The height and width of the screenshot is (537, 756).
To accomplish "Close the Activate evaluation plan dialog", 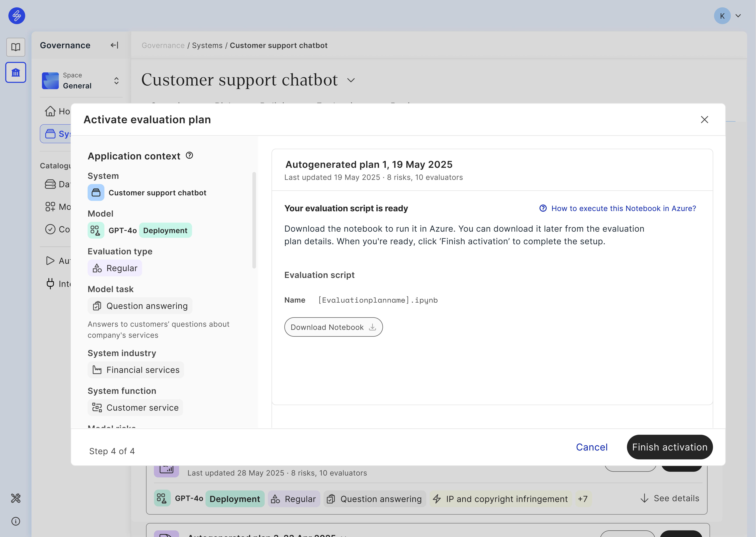I will point(704,120).
